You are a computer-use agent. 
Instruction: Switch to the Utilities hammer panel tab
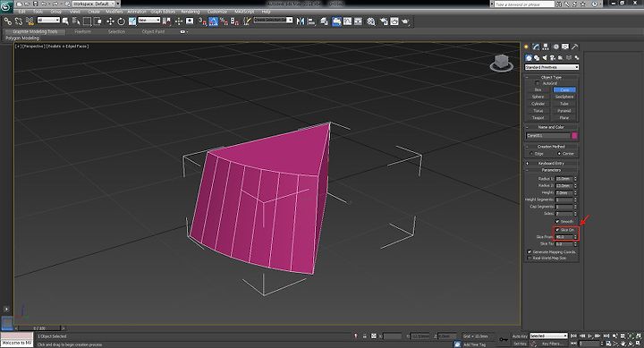click(x=575, y=47)
